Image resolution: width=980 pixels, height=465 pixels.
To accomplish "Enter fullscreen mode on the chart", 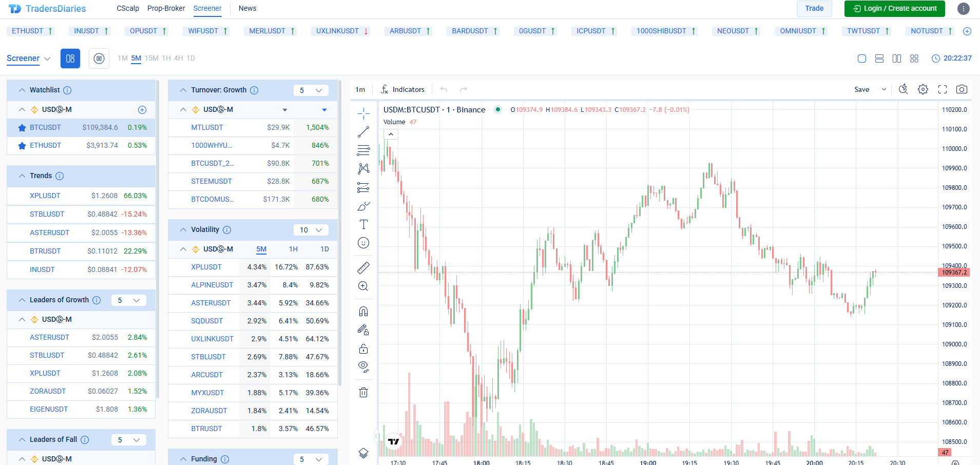I will pyautogui.click(x=942, y=89).
